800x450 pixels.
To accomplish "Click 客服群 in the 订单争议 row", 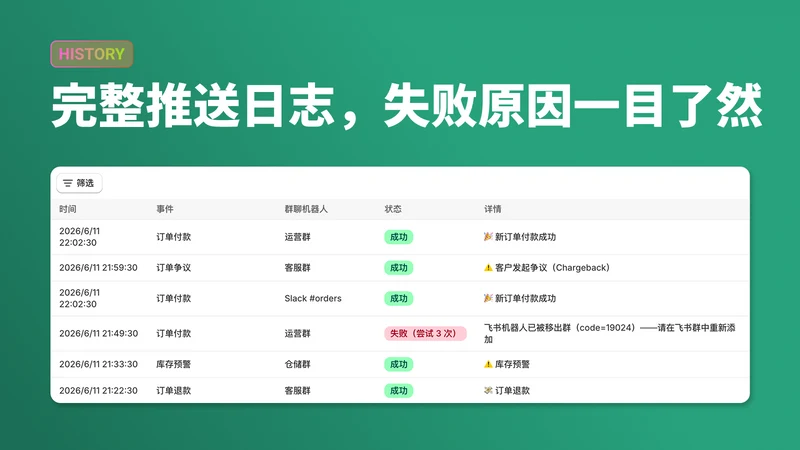I will (x=297, y=267).
